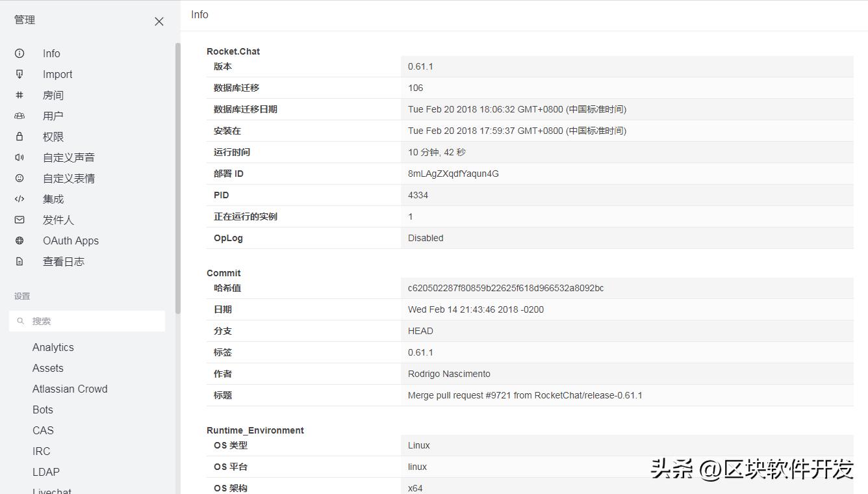Image resolution: width=868 pixels, height=494 pixels.
Task: Open Bots settings
Action: (x=43, y=409)
